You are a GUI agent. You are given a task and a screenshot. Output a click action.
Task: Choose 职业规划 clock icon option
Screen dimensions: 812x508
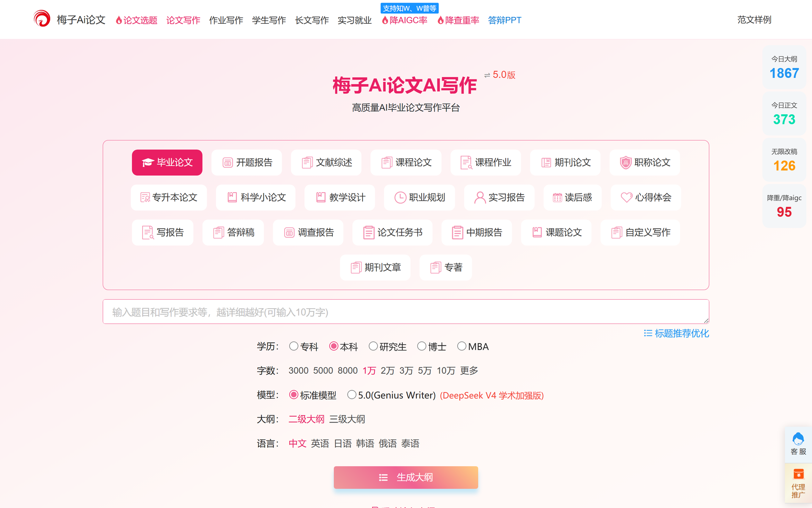(x=419, y=197)
